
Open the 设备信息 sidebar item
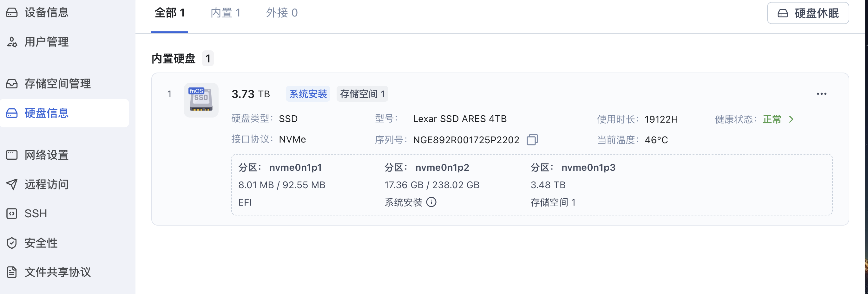[47, 12]
